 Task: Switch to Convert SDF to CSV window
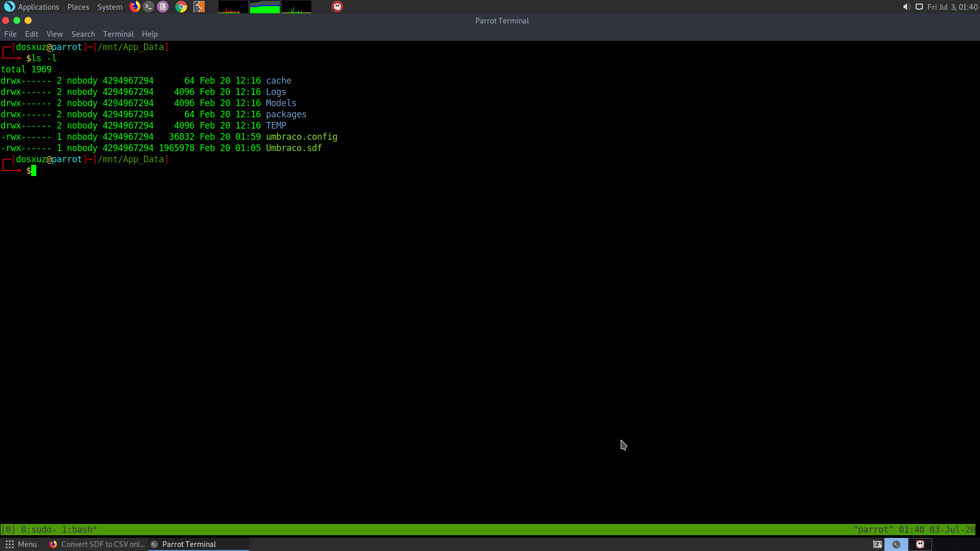(97, 544)
